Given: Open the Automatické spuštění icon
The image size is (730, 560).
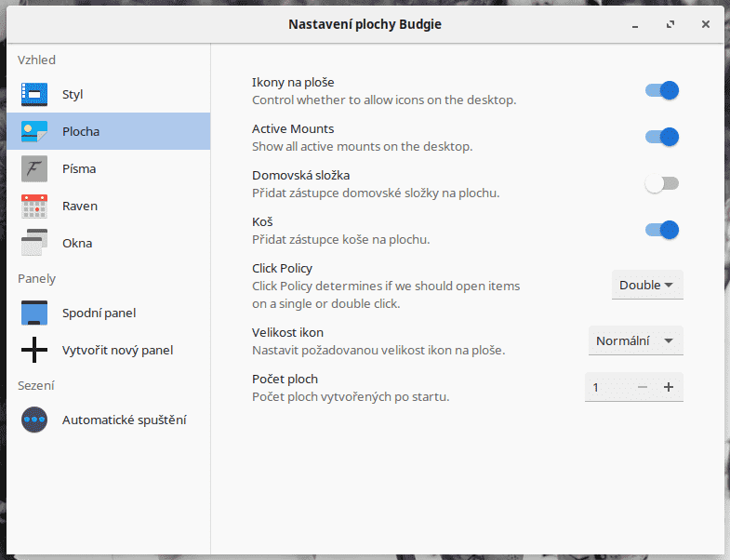Looking at the screenshot, I should point(34,420).
